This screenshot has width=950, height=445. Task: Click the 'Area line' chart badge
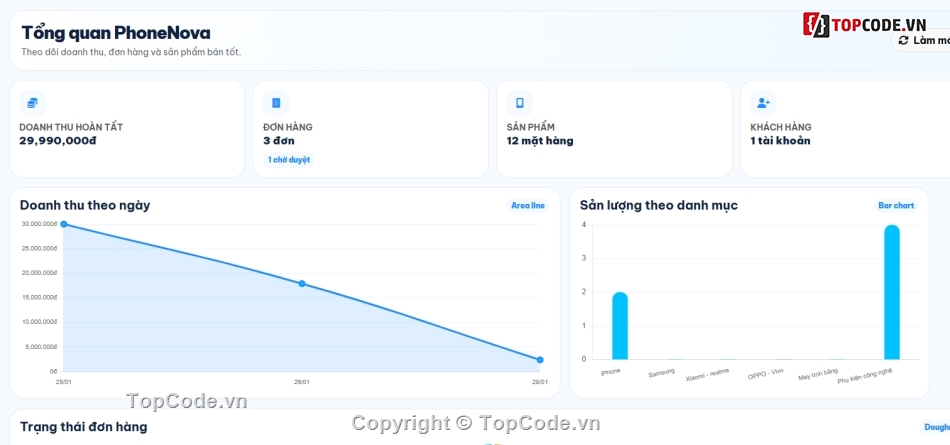coord(528,206)
